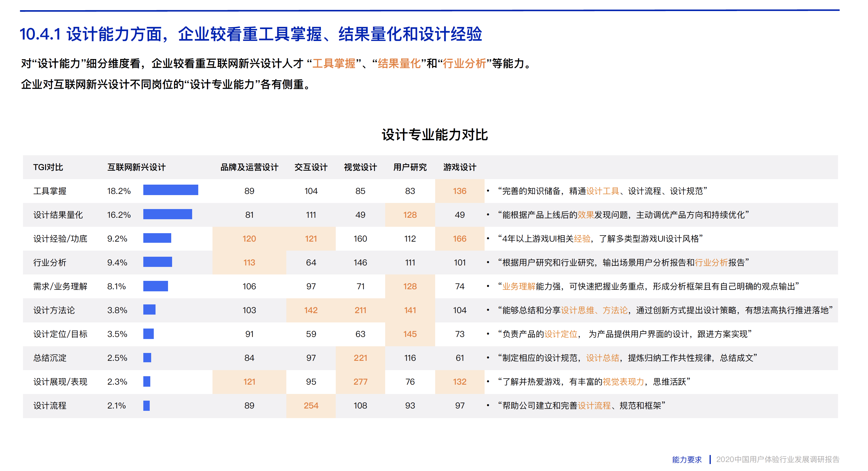Select the 游戏设计 column header
The image size is (868, 471).
(460, 167)
